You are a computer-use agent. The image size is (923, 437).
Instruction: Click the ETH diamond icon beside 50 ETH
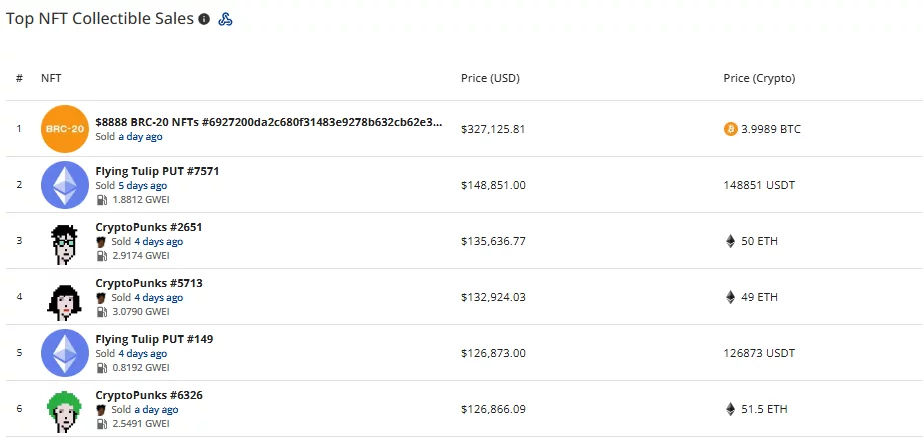(731, 241)
